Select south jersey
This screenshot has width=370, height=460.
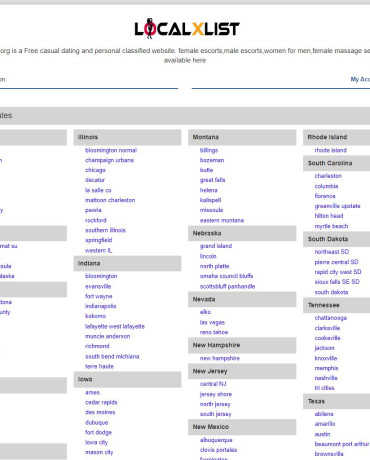(216, 414)
